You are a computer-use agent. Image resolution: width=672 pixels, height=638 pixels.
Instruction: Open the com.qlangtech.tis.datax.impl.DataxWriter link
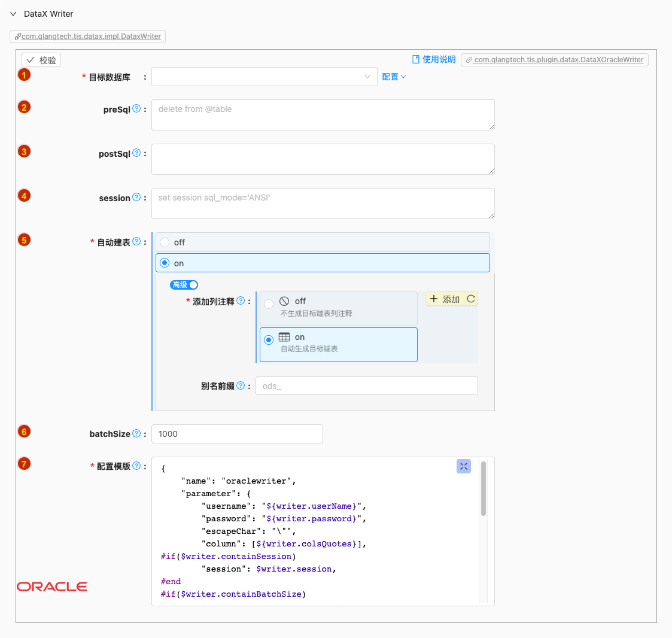(88, 37)
